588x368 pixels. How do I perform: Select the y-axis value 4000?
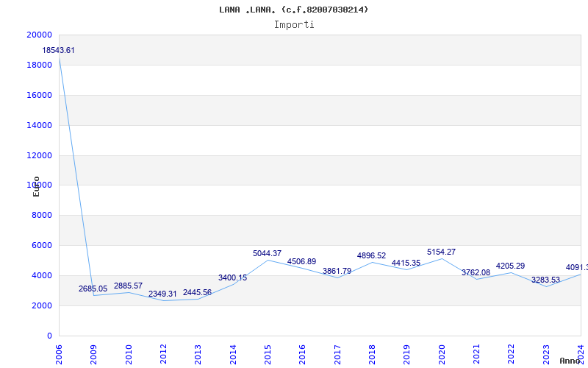(x=42, y=275)
